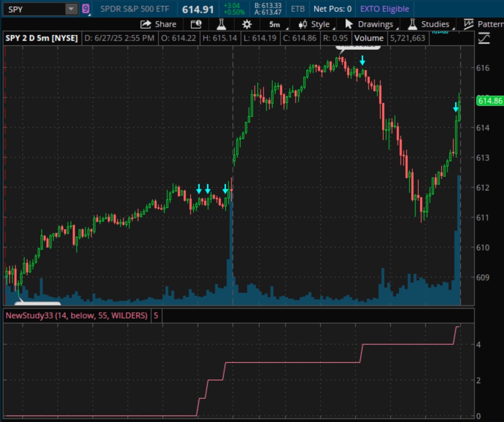Click the candlestick Style icon
The image size is (504, 422).
302,24
